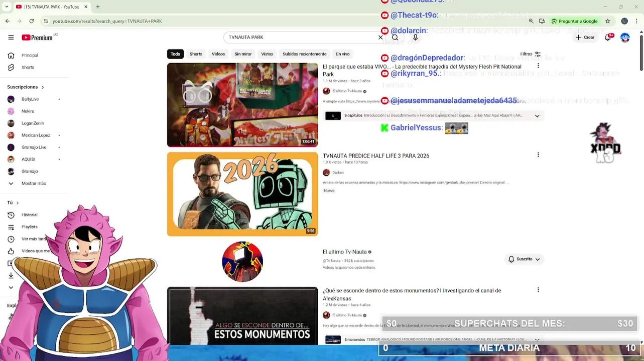Open Shorts in the sidebar
This screenshot has width=644, height=361.
28,67
